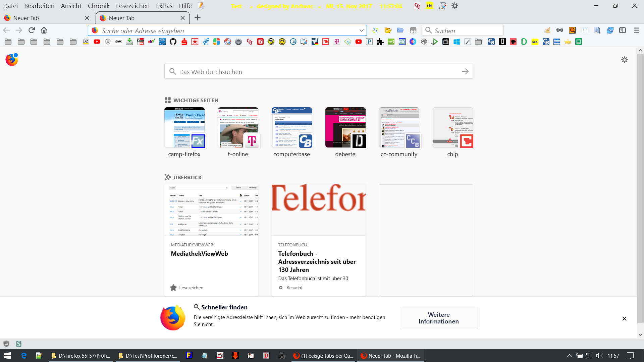Image resolution: width=644 pixels, height=362 pixels.
Task: Click the Weitere Informationen button
Action: pos(438,318)
